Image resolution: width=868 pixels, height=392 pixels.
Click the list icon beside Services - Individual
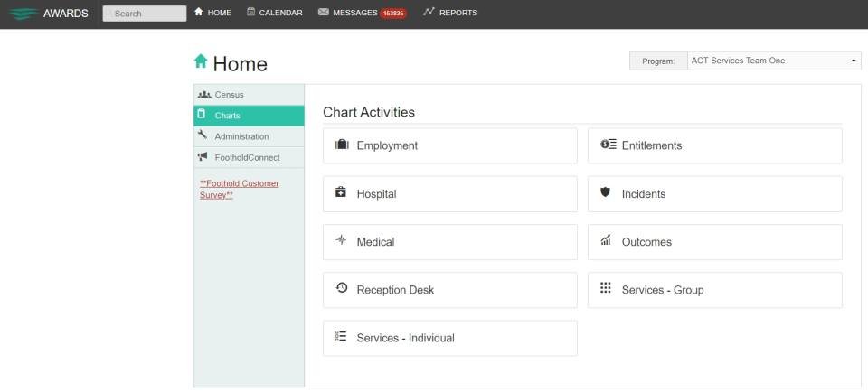pyautogui.click(x=341, y=337)
